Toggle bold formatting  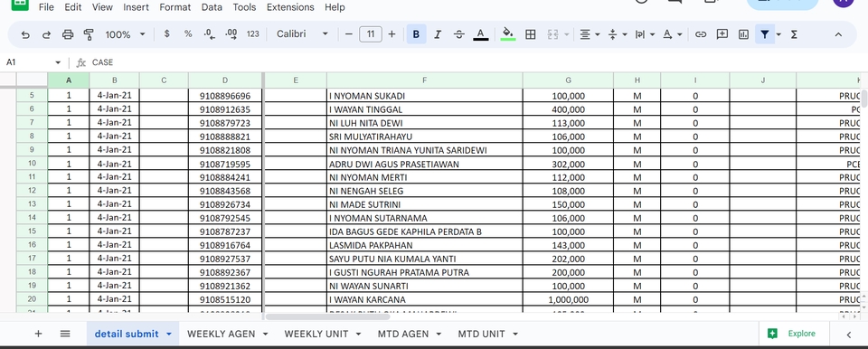(416, 34)
